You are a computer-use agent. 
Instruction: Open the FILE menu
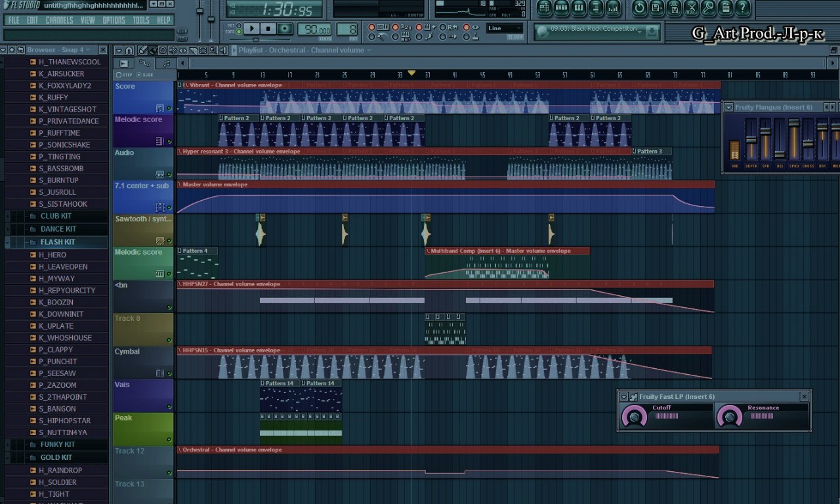point(14,20)
